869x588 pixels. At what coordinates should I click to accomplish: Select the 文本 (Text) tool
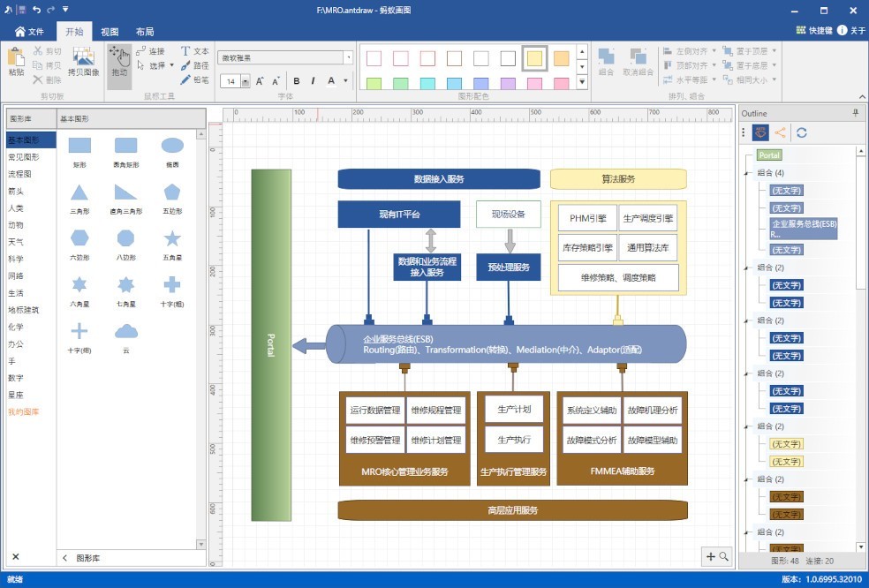coord(195,51)
